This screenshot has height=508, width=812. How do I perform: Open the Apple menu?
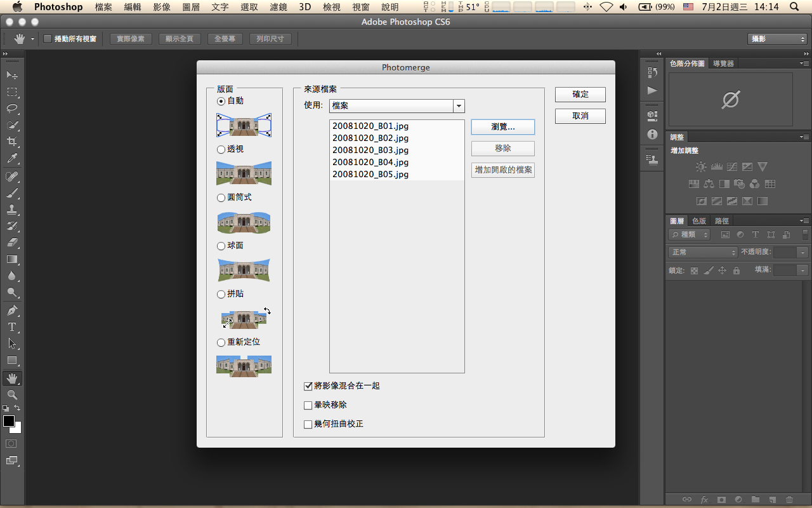[17, 7]
